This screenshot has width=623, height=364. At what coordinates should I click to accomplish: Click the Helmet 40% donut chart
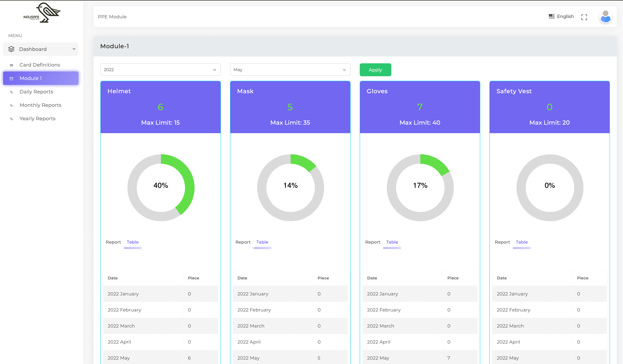click(161, 188)
